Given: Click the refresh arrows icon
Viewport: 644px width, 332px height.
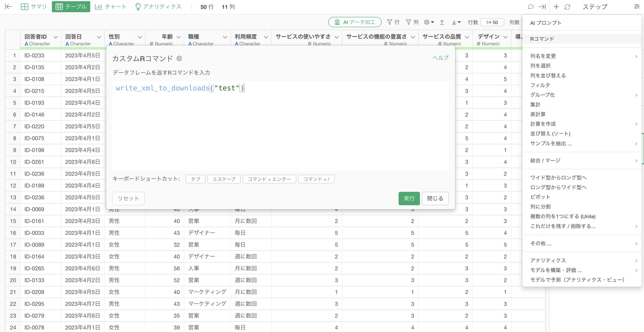Looking at the screenshot, I should (x=568, y=7).
